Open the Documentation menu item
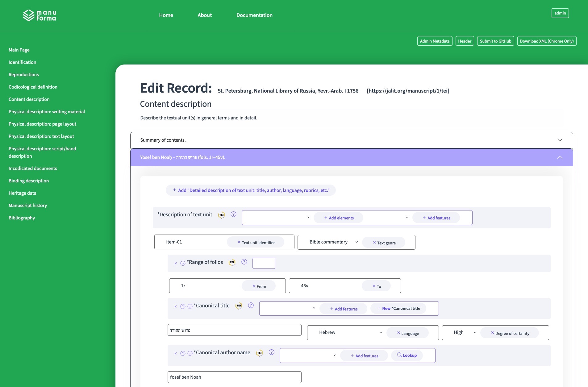 (x=254, y=15)
